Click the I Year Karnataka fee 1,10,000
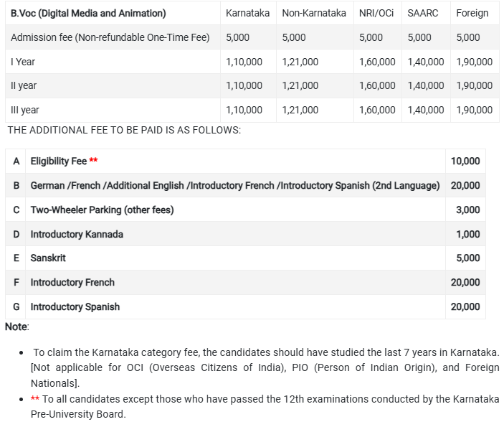The width and height of the screenshot is (504, 427). [x=244, y=62]
